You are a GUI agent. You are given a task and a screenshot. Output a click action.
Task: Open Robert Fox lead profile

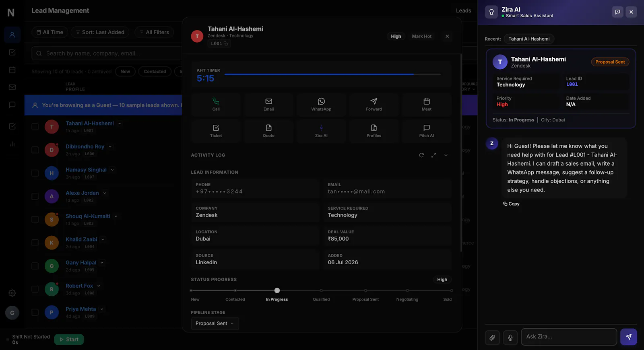pos(79,286)
